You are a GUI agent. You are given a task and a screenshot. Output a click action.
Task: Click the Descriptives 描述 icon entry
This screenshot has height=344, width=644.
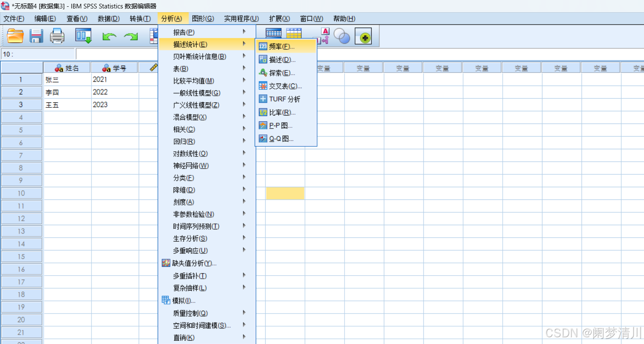[x=286, y=59]
